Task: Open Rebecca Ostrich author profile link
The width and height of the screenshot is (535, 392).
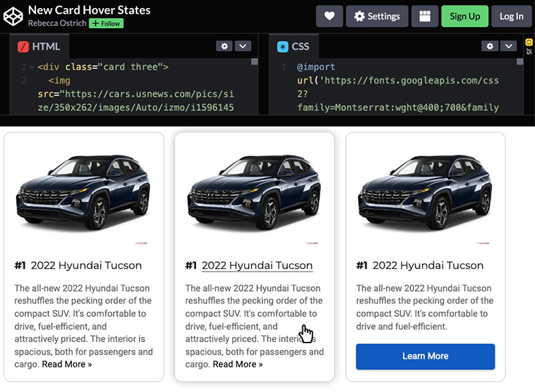Action: (57, 23)
